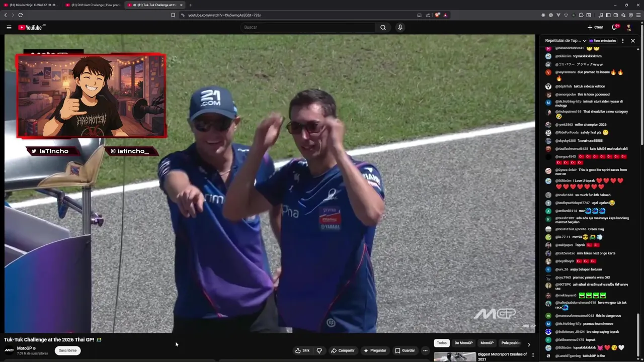
Task: Open the browser main hamburger menu
Action: (638, 15)
